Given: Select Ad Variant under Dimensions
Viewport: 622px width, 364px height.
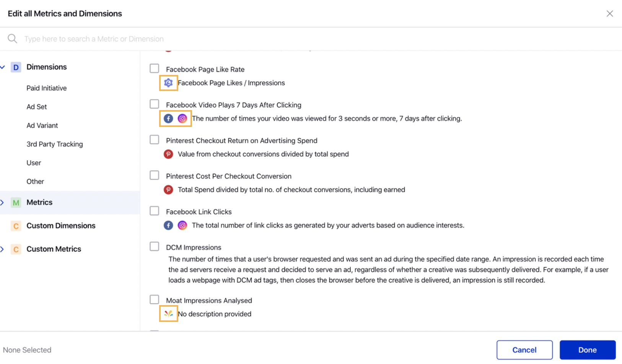Looking at the screenshot, I should [42, 125].
